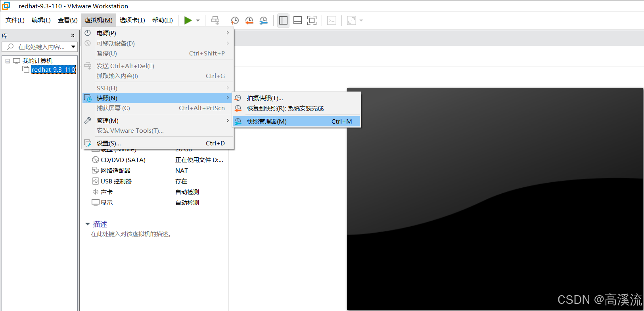Click the 显示 display device icon

[95, 202]
